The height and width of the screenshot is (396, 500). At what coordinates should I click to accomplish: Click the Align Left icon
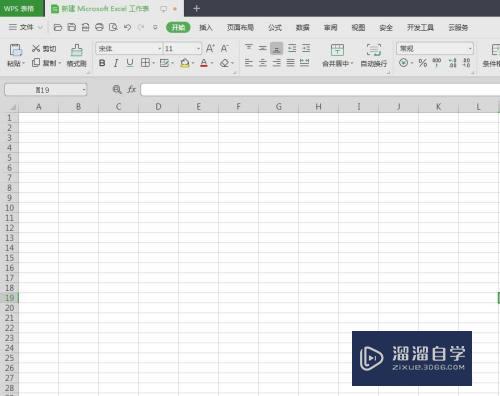[x=249, y=63]
